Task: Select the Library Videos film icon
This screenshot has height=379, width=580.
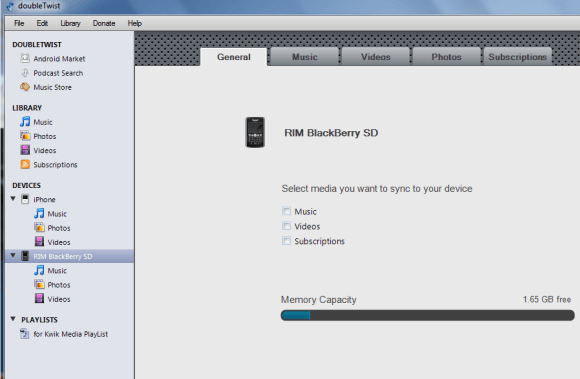Action: coord(25,150)
